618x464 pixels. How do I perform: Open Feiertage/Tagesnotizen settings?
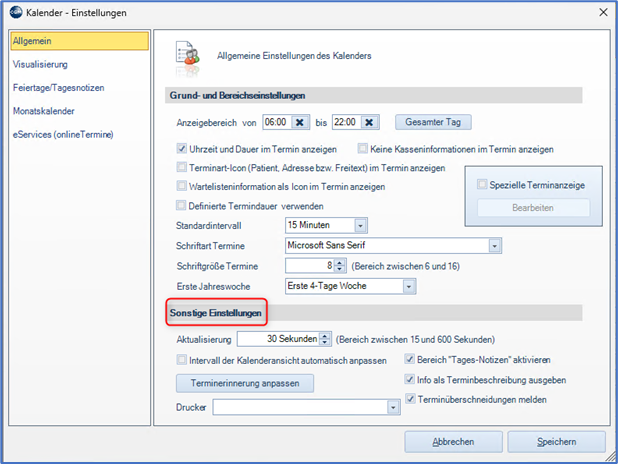pos(59,88)
